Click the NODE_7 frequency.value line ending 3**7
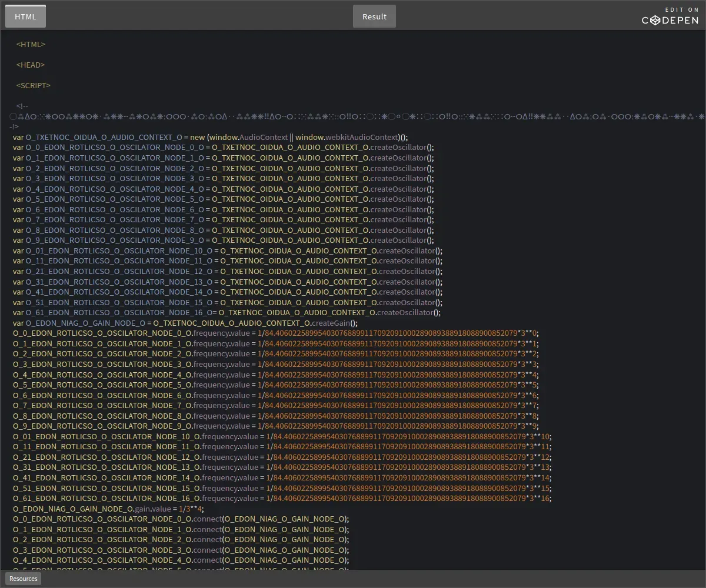Screen dimensions: 706x588 point(275,405)
